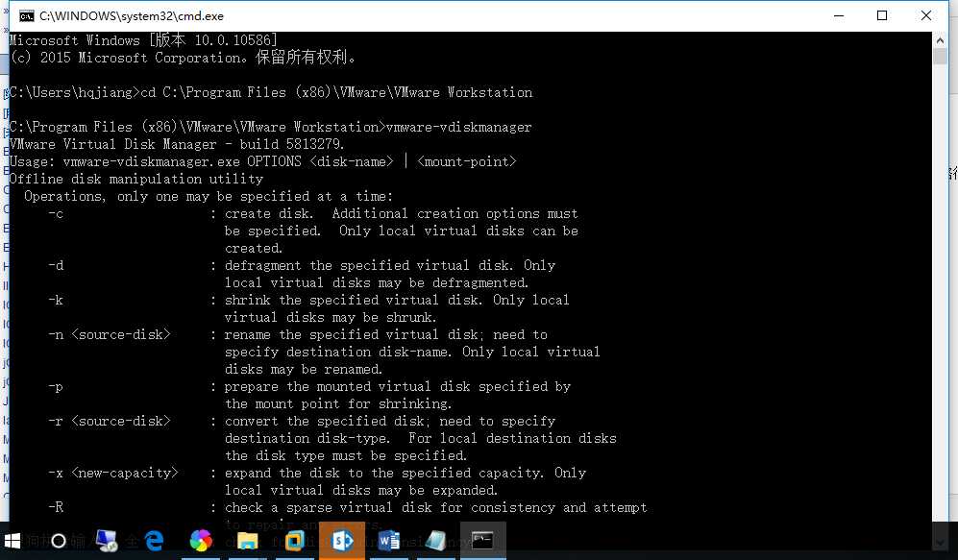Image resolution: width=958 pixels, height=560 pixels.
Task: Click the "-n <source-disk>" option text
Action: click(x=110, y=334)
